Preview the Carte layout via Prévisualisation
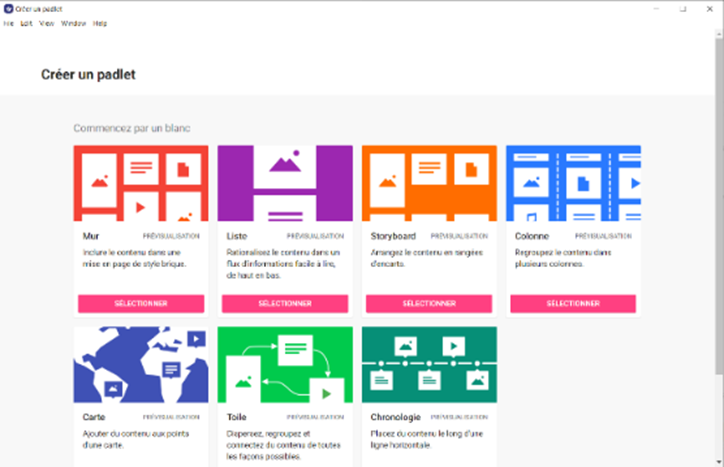 (x=171, y=417)
